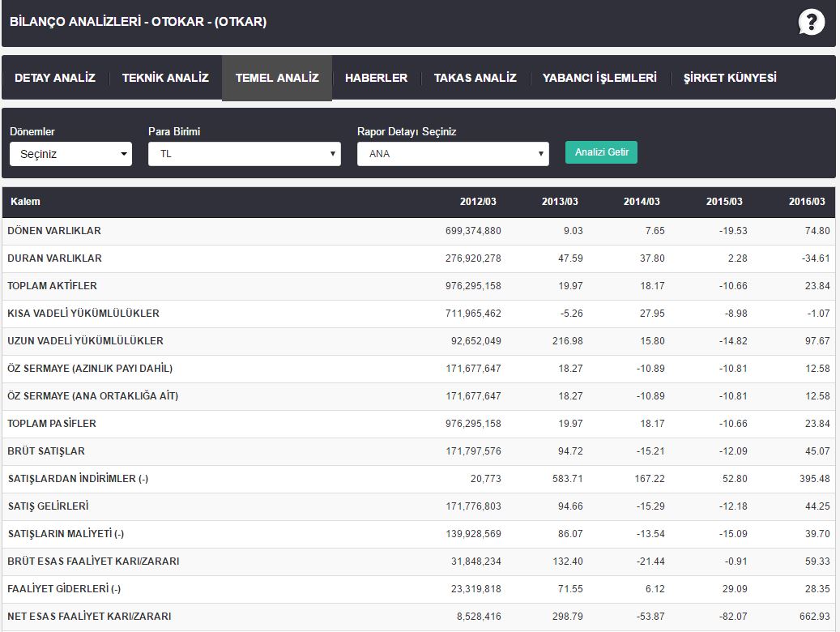Screen dimensions: 840x632
Task: Click the 2016/03 column header
Action: pyautogui.click(x=807, y=202)
